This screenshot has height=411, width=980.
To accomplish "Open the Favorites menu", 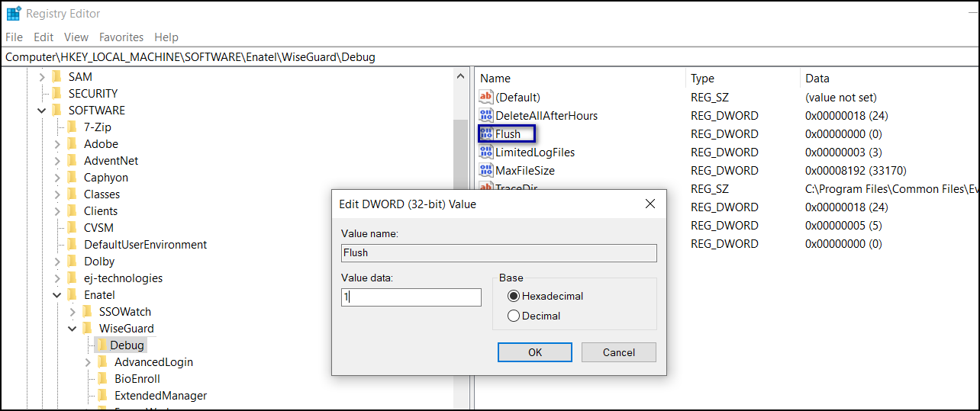I will 121,37.
